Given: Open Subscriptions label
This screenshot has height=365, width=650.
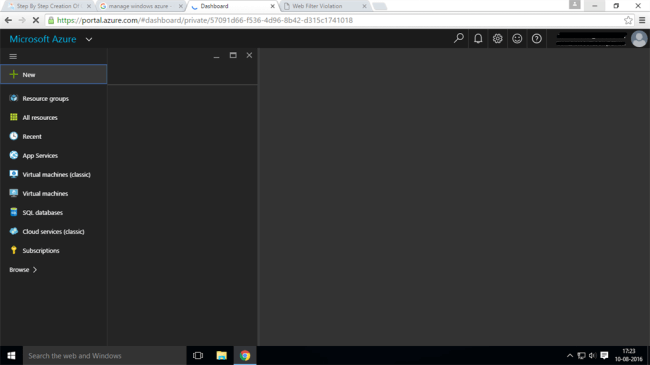Looking at the screenshot, I should point(41,251).
